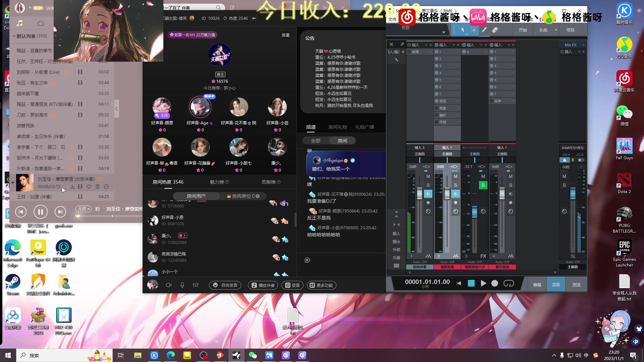Image resolution: width=644 pixels, height=362 pixels.
Task: Open the 参数 parameter dropdown arrow
Action: 444,32
